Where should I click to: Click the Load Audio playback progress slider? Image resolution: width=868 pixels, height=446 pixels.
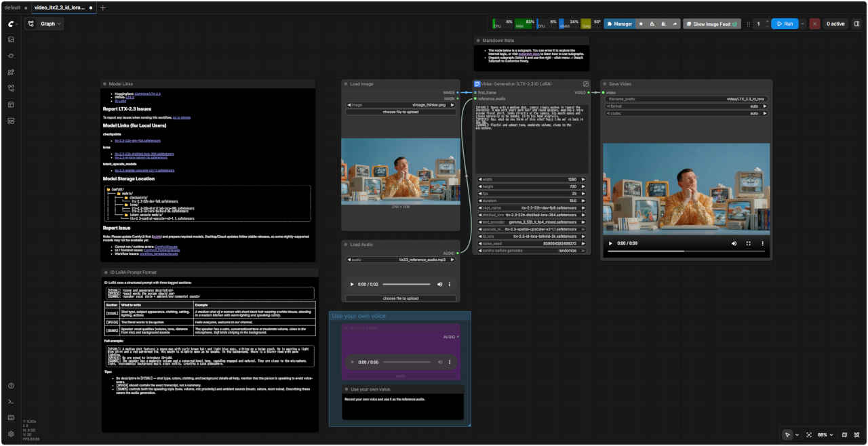(407, 284)
